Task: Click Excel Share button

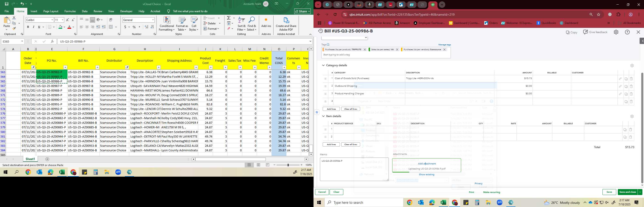Action: [x=302, y=11]
